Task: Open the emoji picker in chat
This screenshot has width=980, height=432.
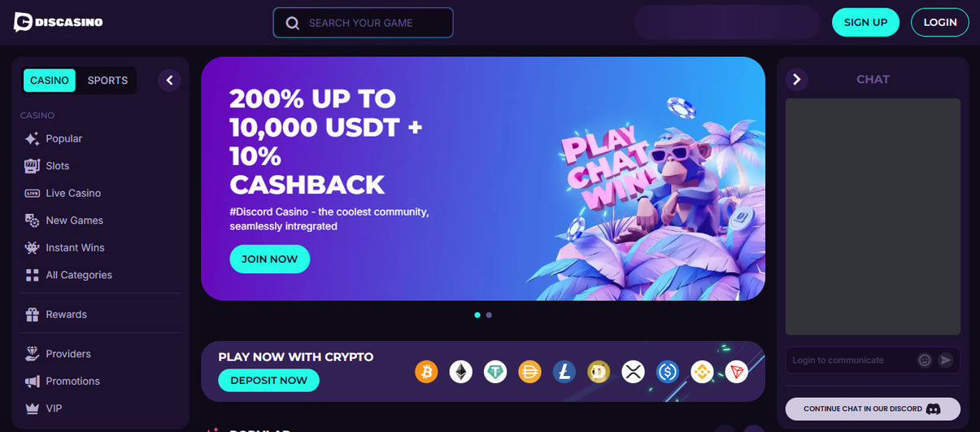Action: [x=925, y=360]
